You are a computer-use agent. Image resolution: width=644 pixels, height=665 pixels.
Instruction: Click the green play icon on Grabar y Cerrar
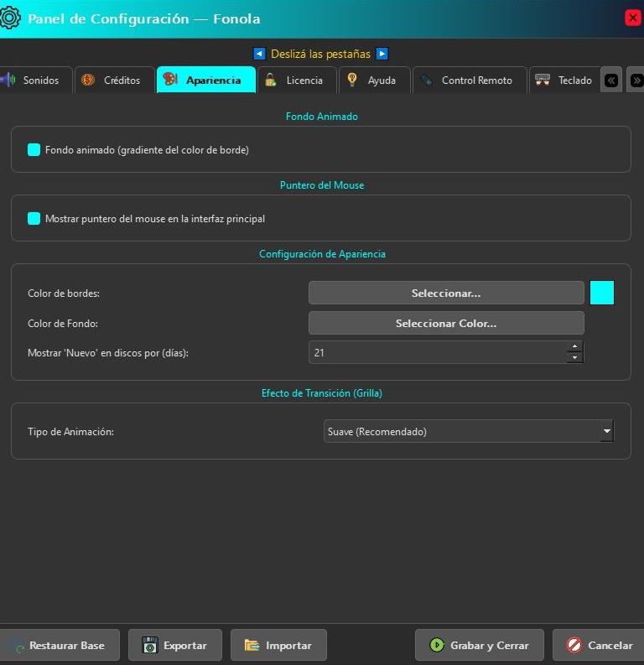tap(437, 645)
